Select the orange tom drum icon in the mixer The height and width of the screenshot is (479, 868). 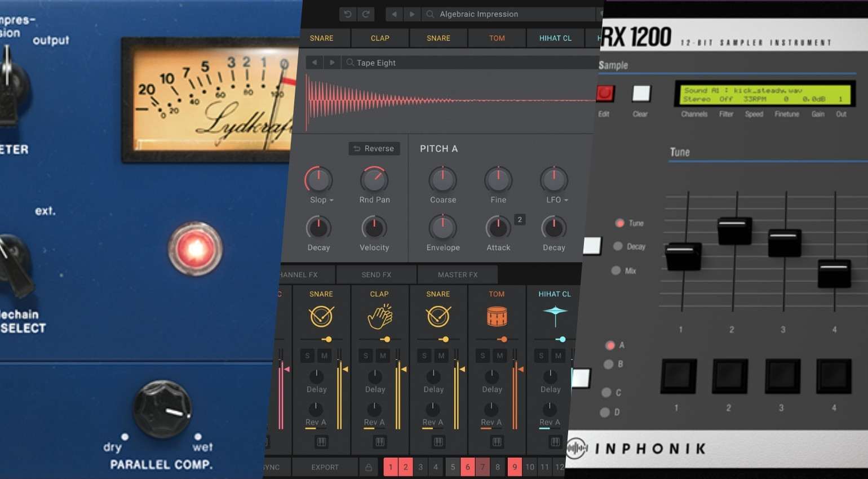[497, 316]
